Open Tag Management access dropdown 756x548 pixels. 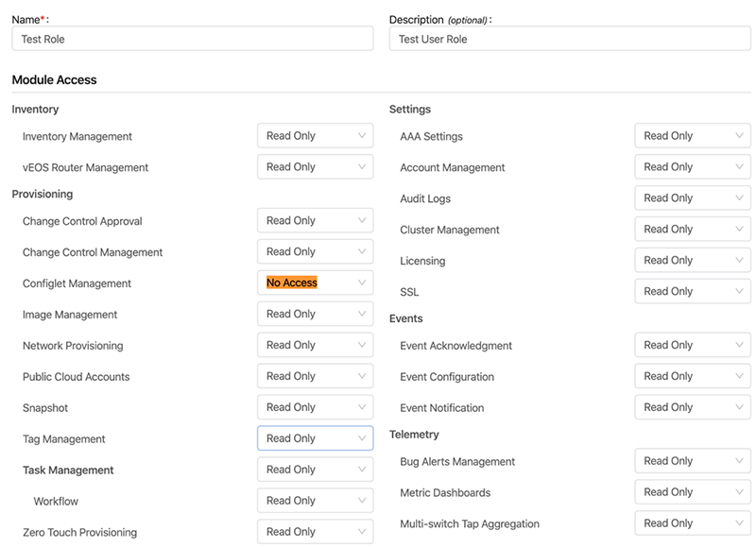tap(316, 438)
